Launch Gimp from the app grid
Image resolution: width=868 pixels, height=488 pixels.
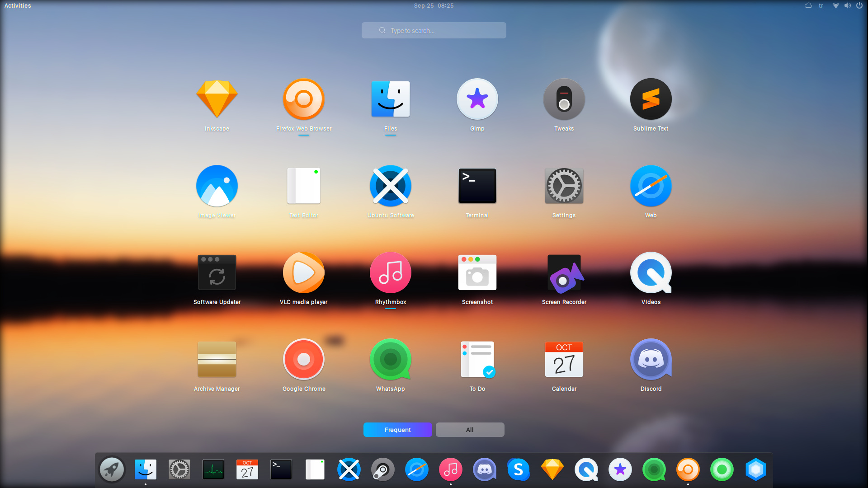[x=477, y=99]
